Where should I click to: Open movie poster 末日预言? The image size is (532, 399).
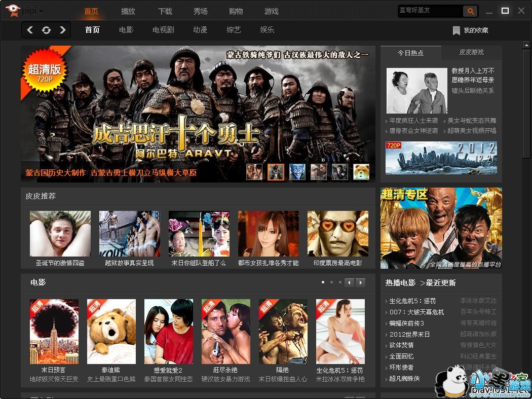54,332
